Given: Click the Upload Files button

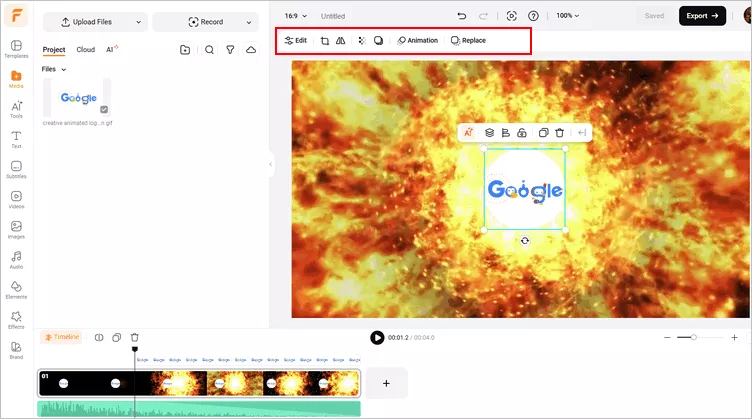Looking at the screenshot, I should pos(87,22).
